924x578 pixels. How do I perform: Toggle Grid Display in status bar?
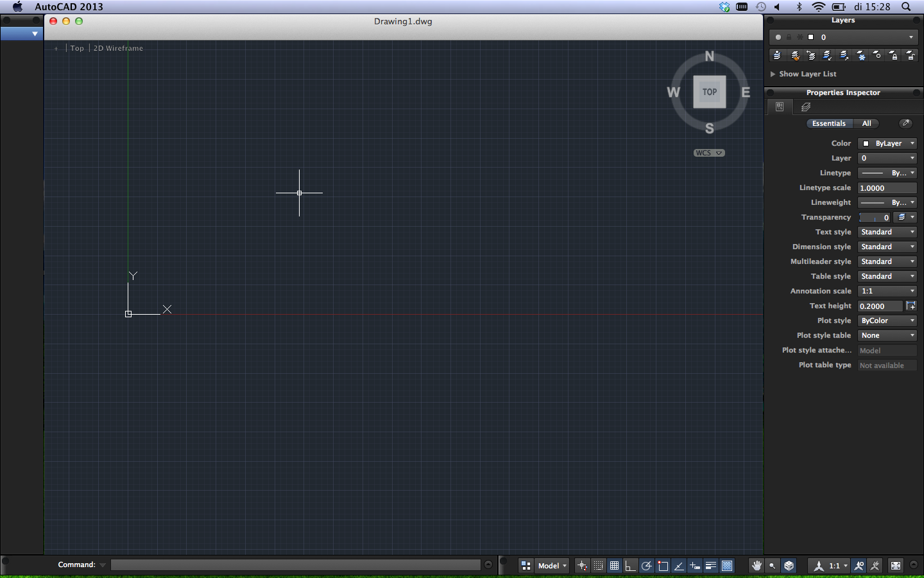coord(615,566)
